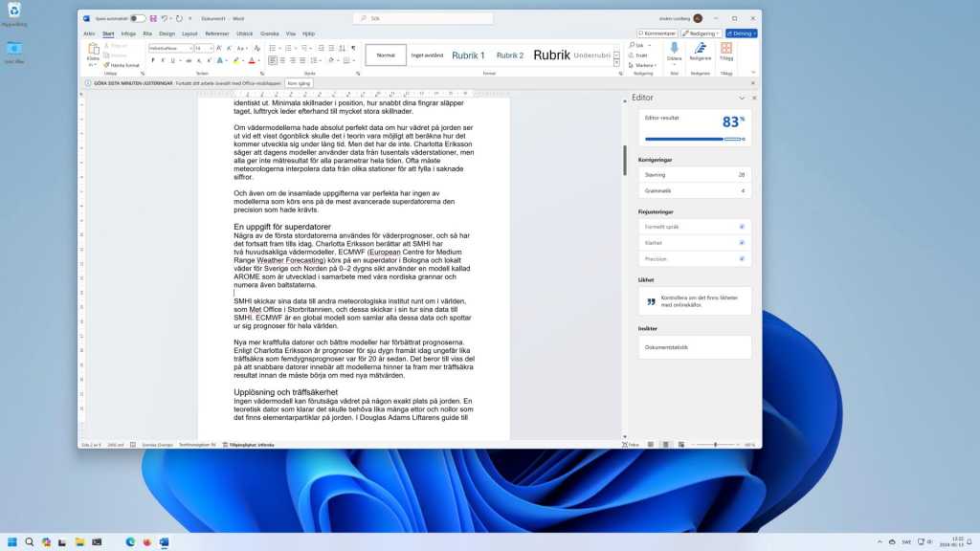
Task: Sort the selected paragraphs
Action: coord(342,48)
